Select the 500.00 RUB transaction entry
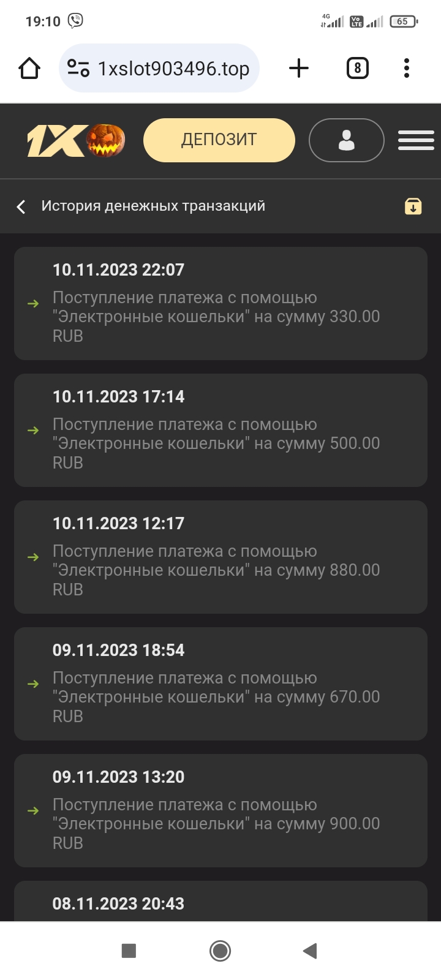 (221, 430)
